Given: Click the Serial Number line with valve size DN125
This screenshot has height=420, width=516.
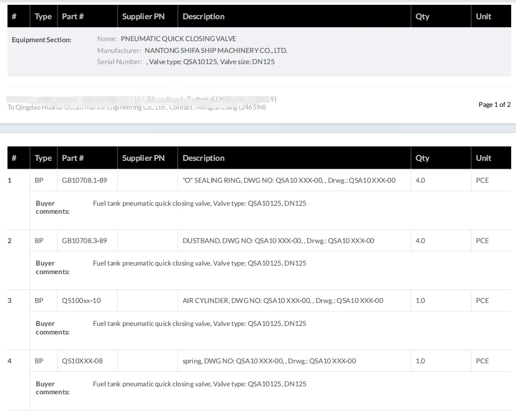Looking at the screenshot, I should click(210, 61).
